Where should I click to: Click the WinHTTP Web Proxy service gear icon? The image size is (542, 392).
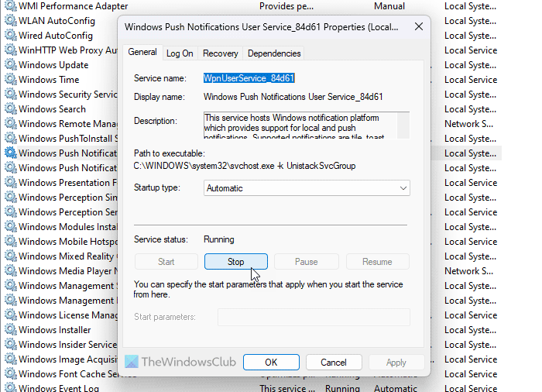click(11, 50)
